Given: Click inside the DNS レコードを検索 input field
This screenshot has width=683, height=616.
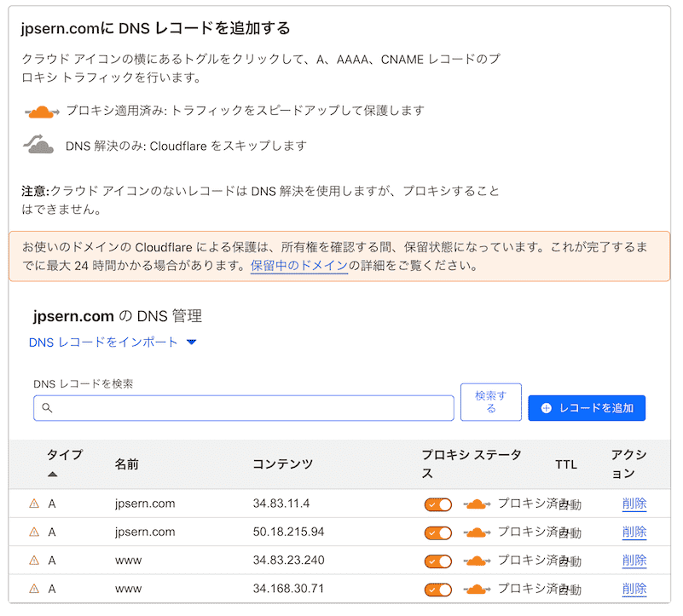Looking at the screenshot, I should pos(243,409).
